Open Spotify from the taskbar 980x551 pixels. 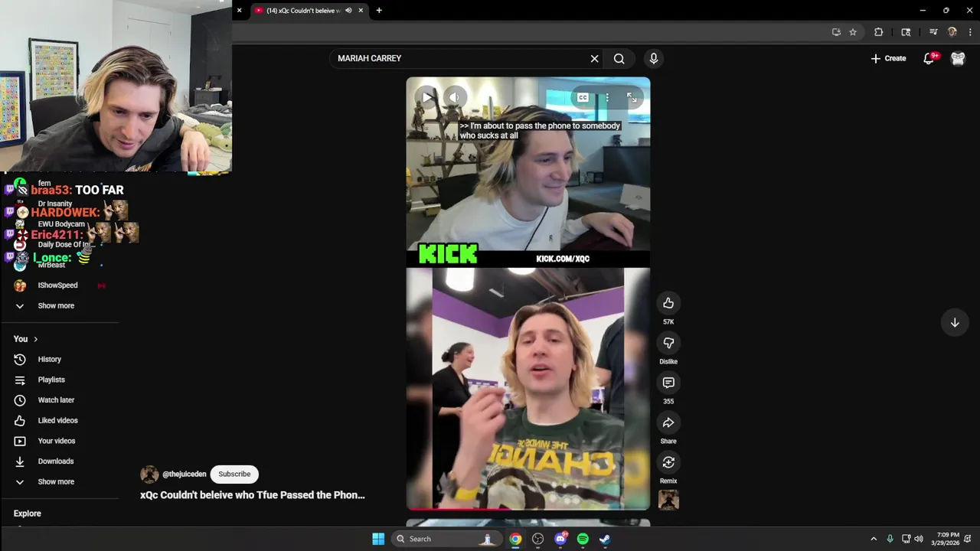(x=583, y=539)
